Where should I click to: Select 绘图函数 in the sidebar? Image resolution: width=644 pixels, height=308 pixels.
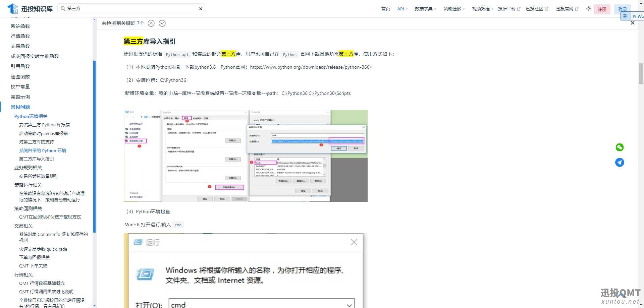point(20,77)
